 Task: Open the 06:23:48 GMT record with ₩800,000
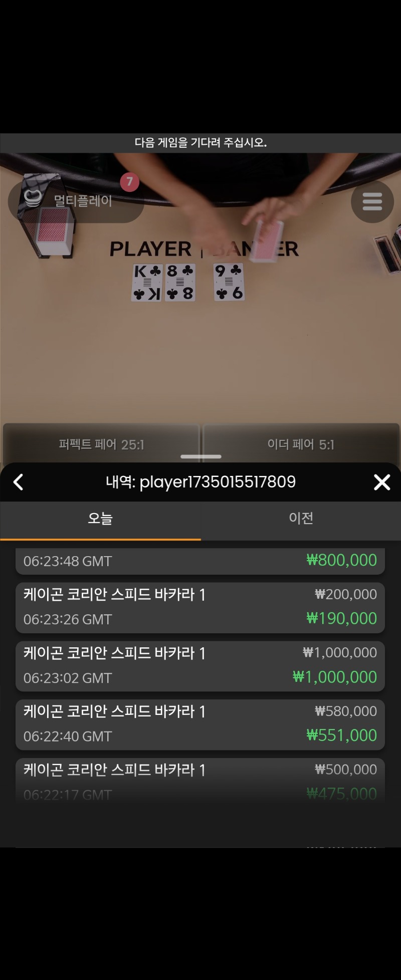click(200, 561)
